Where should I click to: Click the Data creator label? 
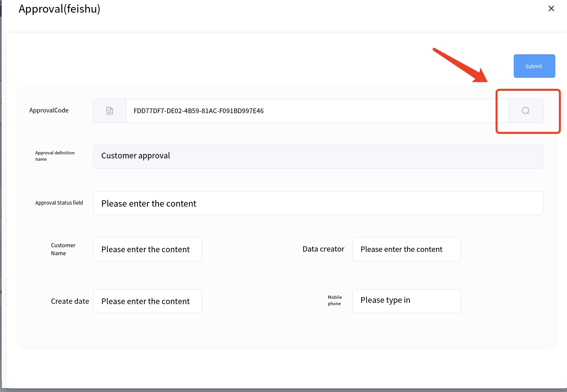(x=323, y=249)
